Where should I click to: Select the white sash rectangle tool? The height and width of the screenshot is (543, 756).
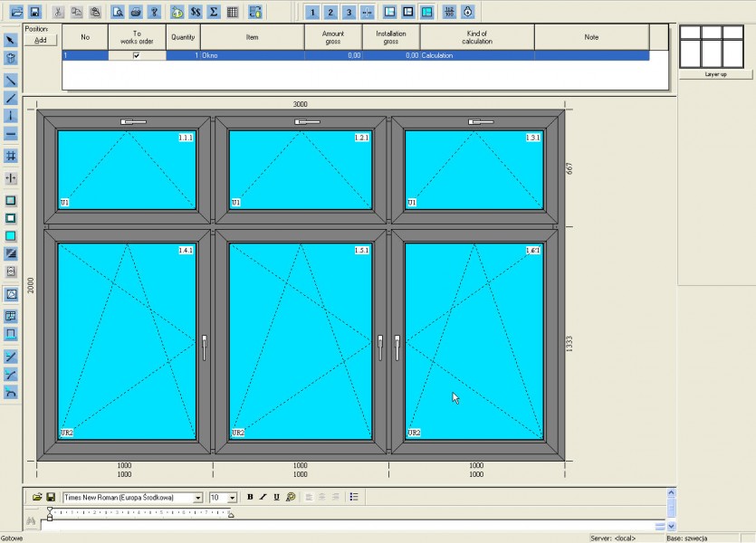pyautogui.click(x=11, y=218)
